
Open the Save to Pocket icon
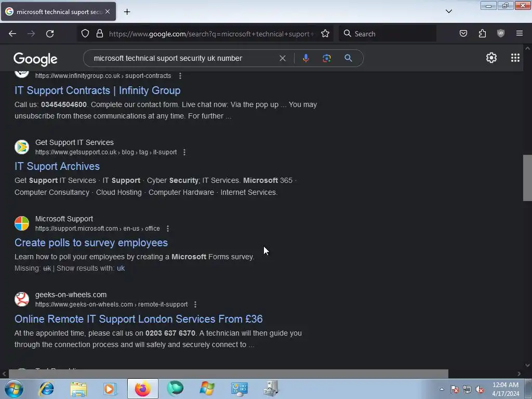click(x=463, y=34)
